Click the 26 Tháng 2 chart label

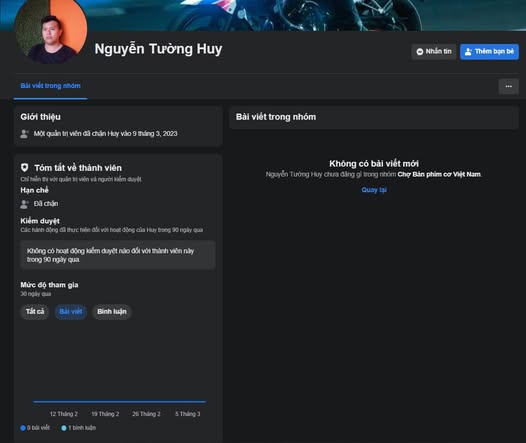click(x=146, y=414)
